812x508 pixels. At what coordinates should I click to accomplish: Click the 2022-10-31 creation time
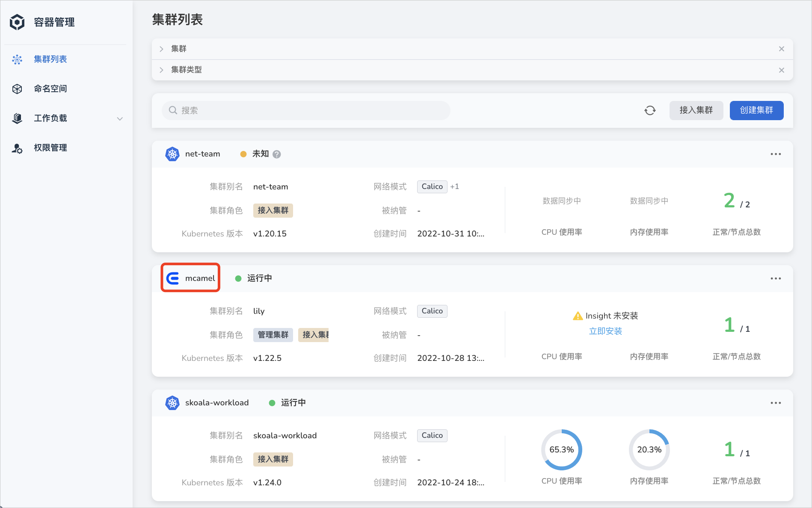450,234
